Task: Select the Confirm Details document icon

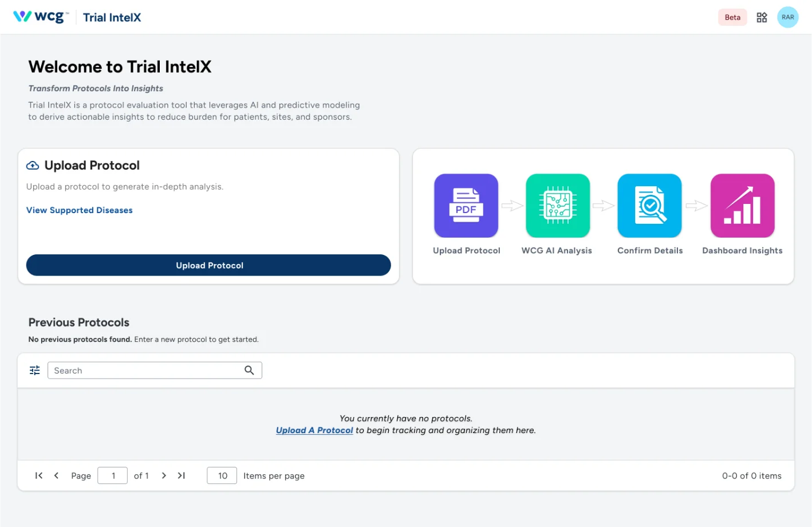Action: 649,206
